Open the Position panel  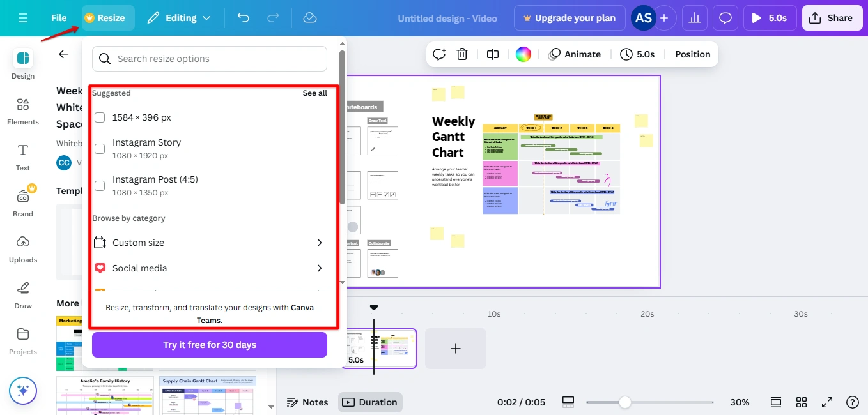693,54
